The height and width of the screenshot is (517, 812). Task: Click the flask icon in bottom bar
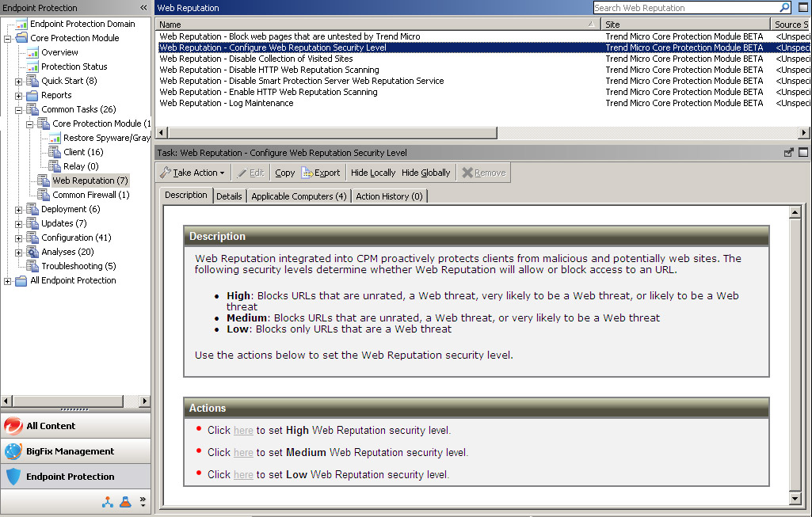point(125,502)
